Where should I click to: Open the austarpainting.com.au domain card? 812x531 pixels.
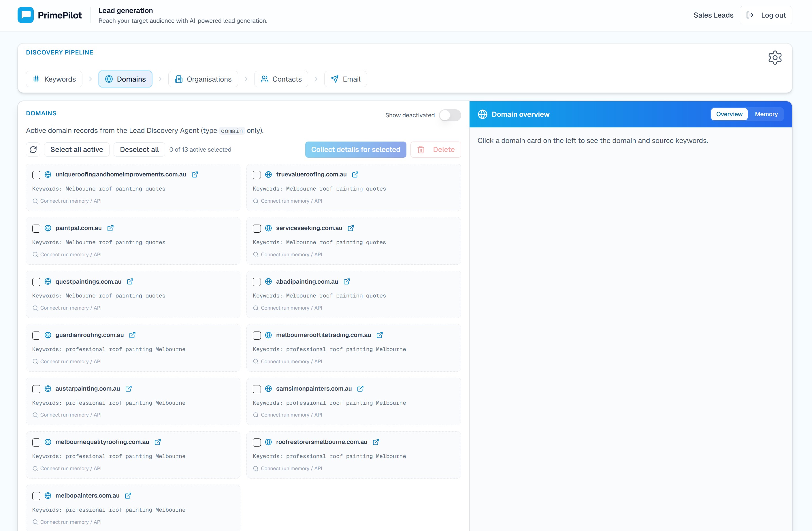[133, 401]
